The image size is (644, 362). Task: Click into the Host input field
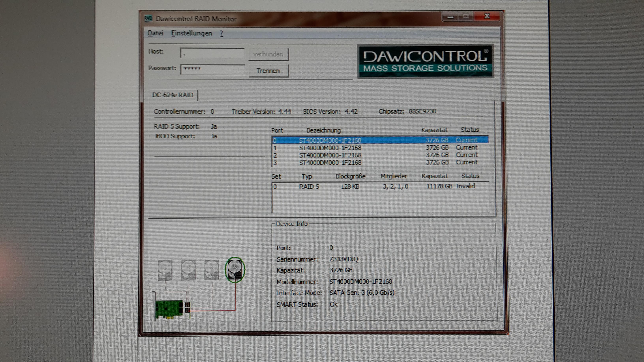pyautogui.click(x=212, y=53)
